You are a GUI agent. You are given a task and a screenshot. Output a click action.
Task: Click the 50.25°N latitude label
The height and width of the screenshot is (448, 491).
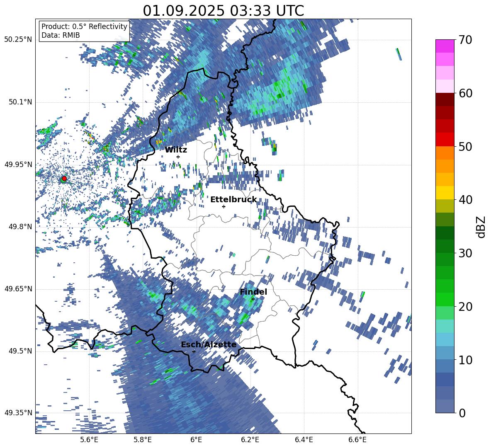point(18,40)
